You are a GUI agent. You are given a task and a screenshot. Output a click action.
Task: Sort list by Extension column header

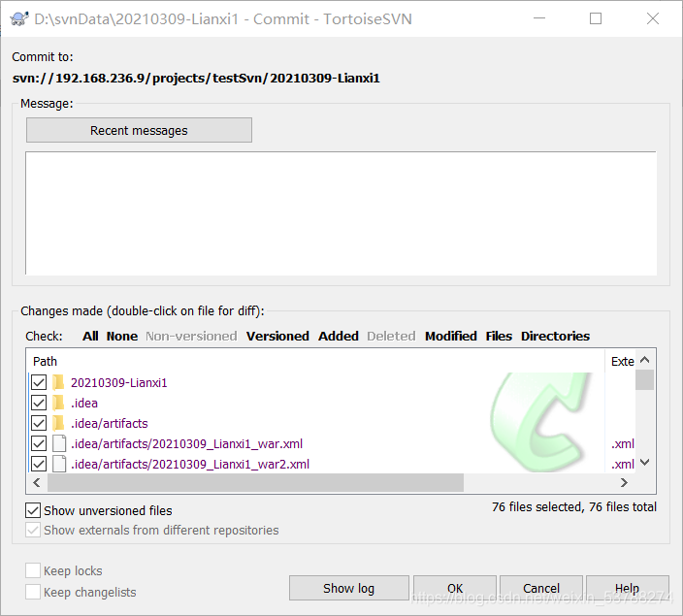[622, 361]
